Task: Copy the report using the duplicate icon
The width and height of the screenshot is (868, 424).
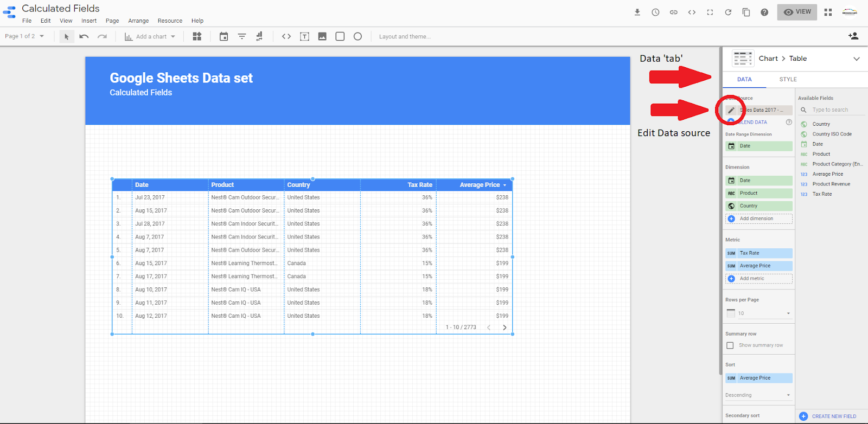Action: 746,12
